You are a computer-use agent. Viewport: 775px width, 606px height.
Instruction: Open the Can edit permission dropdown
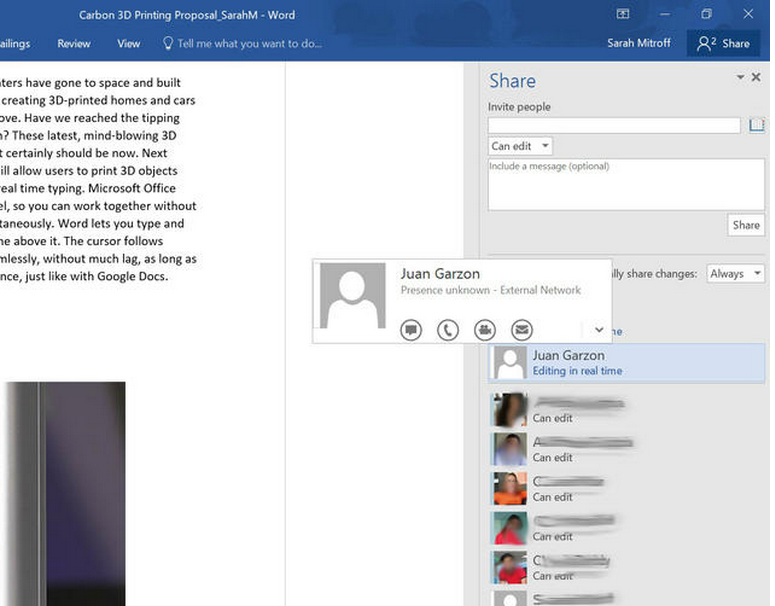(x=520, y=146)
